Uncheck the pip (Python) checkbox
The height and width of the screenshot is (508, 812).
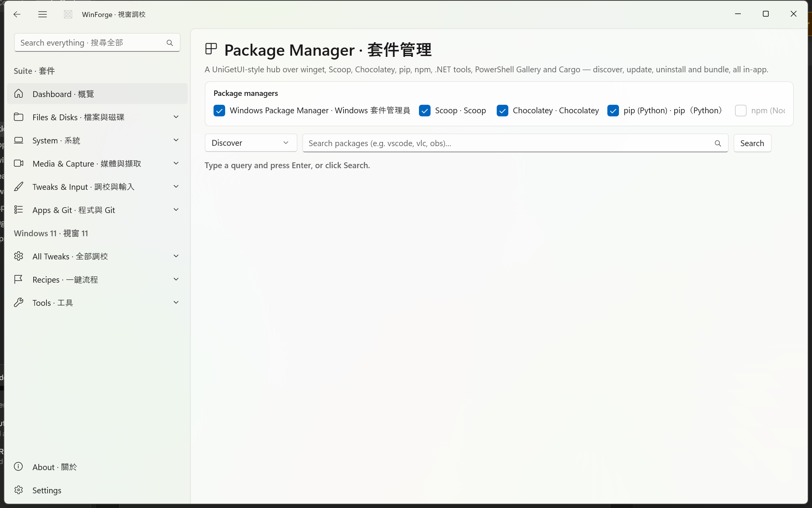point(613,111)
